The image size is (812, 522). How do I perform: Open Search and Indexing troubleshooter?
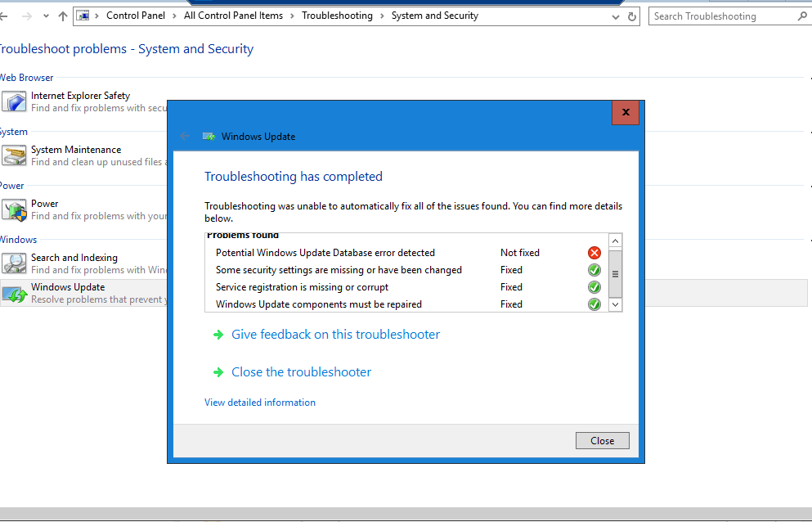click(x=74, y=258)
